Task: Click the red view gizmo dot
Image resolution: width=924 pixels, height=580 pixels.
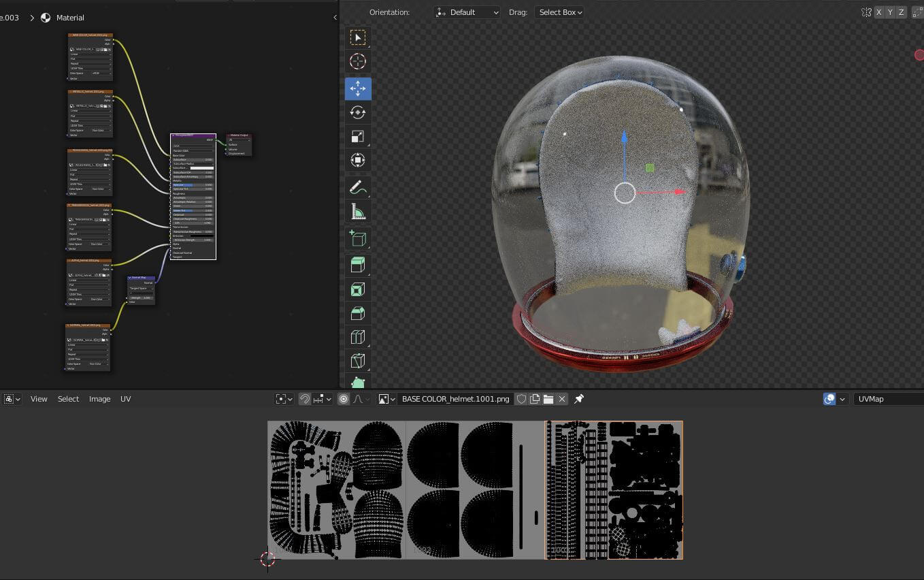Action: tap(919, 55)
